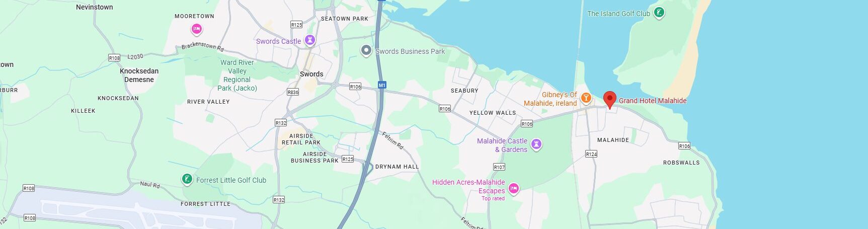This screenshot has width=868, height=229.
Task: Click the Airside Retail Park label
Action: click(x=301, y=139)
